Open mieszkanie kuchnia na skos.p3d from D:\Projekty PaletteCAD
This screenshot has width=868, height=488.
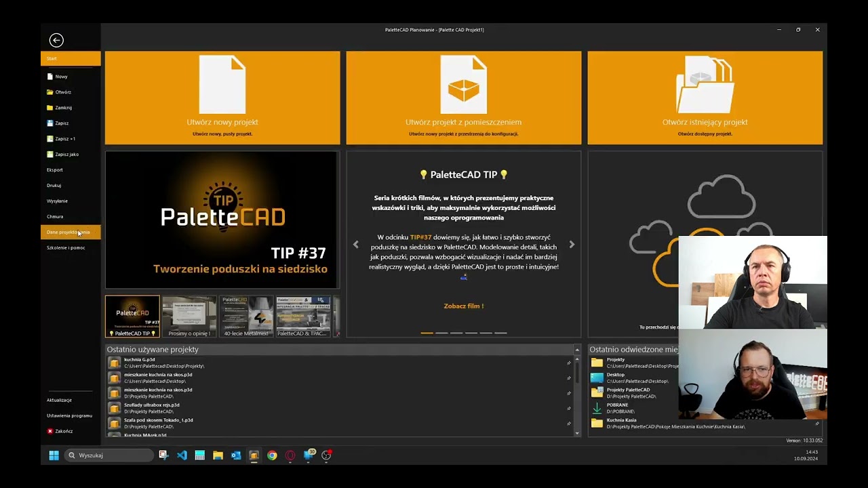pyautogui.click(x=339, y=393)
